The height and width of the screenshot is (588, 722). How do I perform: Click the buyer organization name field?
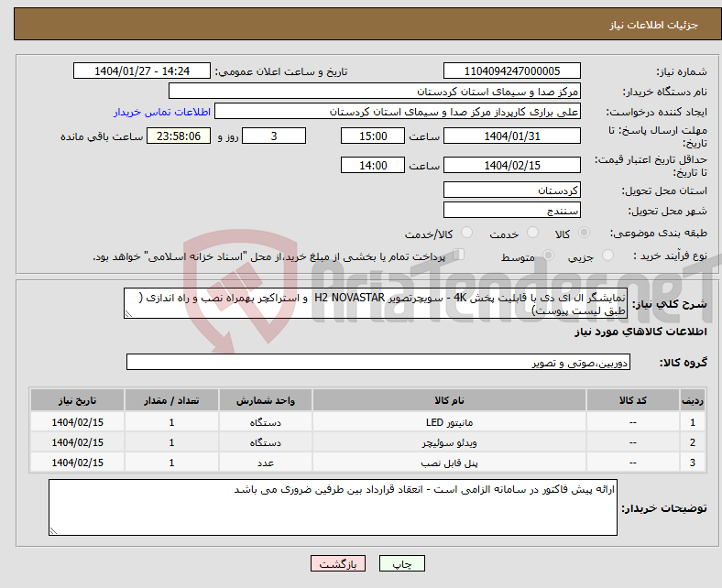pyautogui.click(x=375, y=92)
